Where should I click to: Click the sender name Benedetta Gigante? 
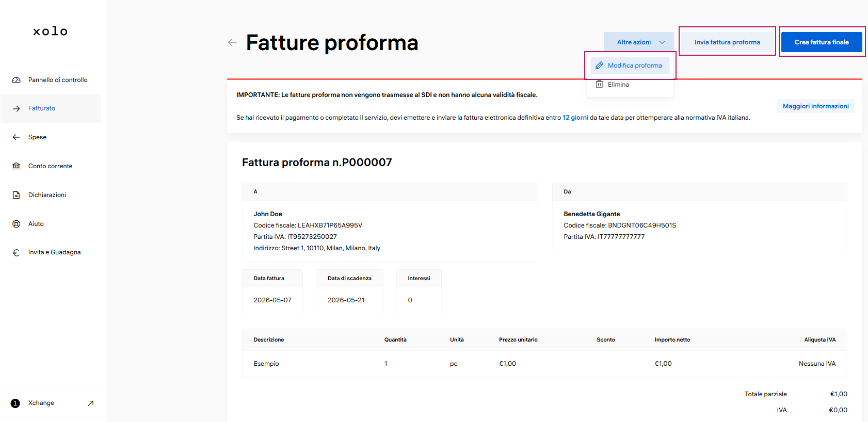pos(592,214)
